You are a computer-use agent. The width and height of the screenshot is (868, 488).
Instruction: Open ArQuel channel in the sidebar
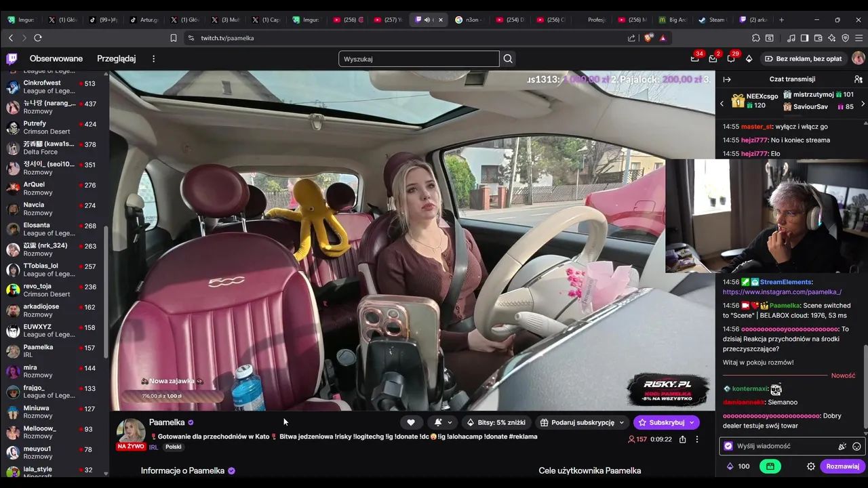tap(54, 188)
